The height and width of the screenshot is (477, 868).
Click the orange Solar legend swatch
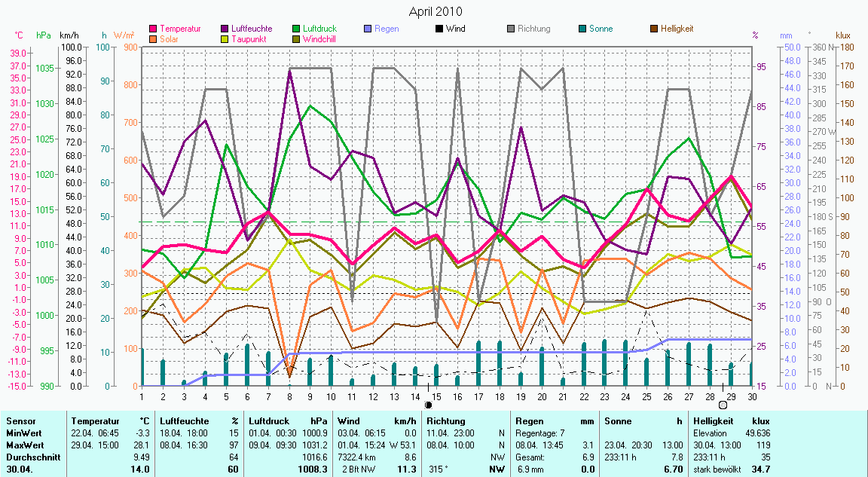[x=154, y=38]
